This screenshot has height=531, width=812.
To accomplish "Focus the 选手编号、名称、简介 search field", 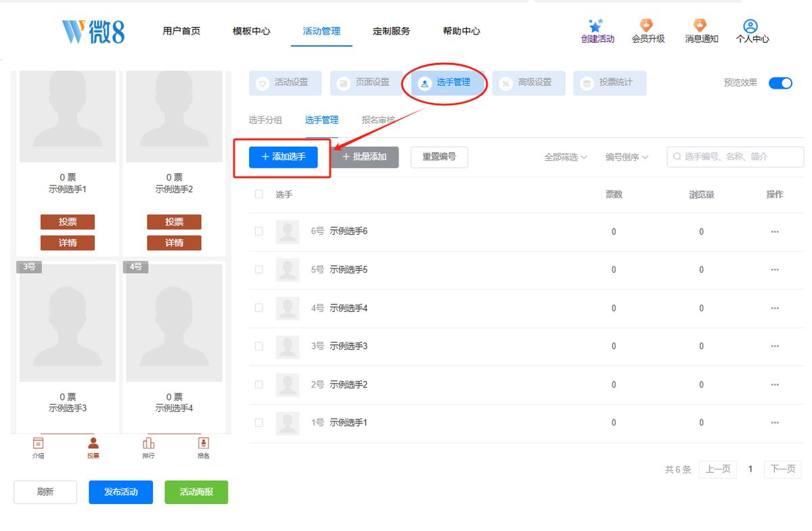I will coord(736,157).
